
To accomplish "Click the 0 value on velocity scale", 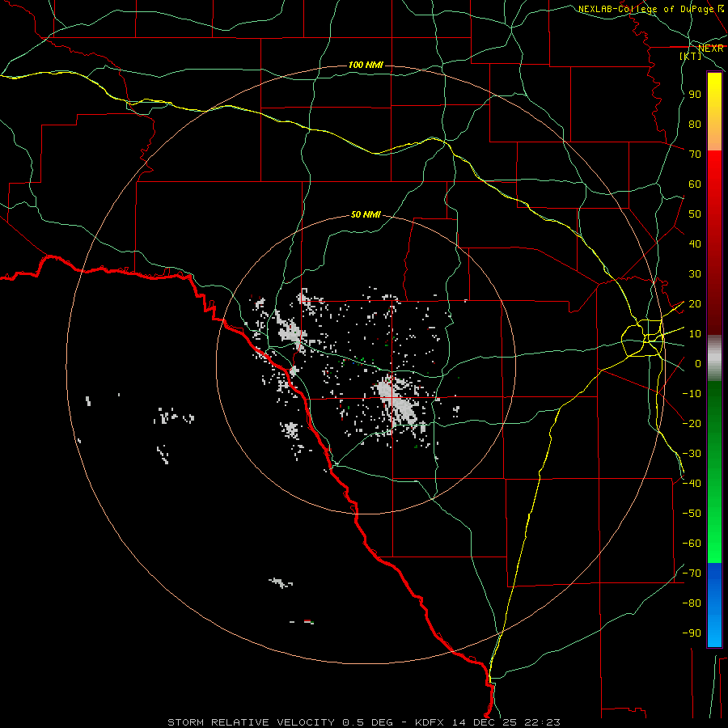I will click(x=698, y=364).
